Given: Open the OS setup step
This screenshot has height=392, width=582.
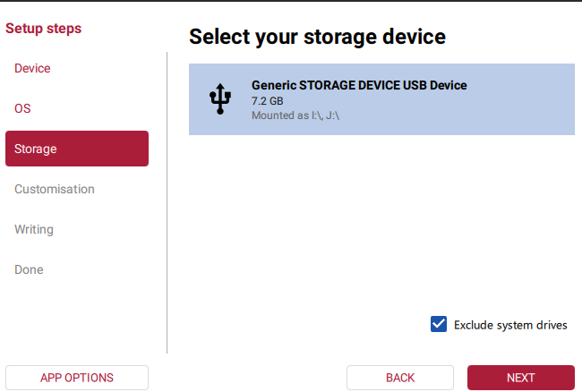Looking at the screenshot, I should [22, 108].
